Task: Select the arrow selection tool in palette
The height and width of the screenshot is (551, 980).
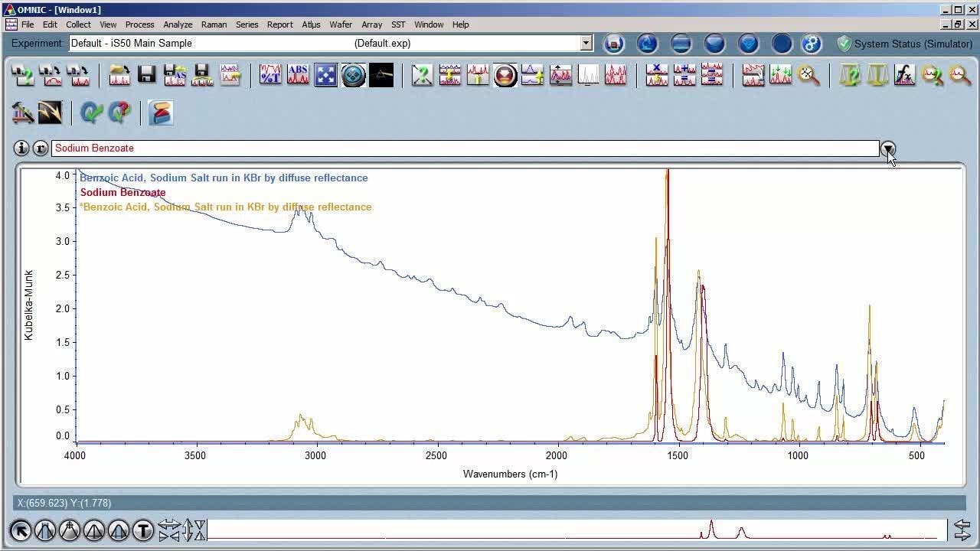Action: 21,530
